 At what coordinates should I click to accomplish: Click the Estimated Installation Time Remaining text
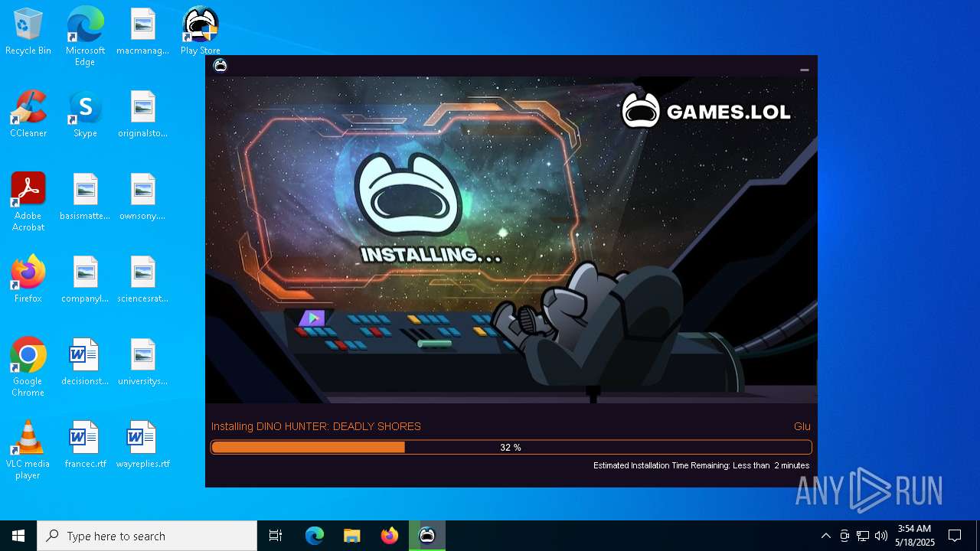click(701, 465)
